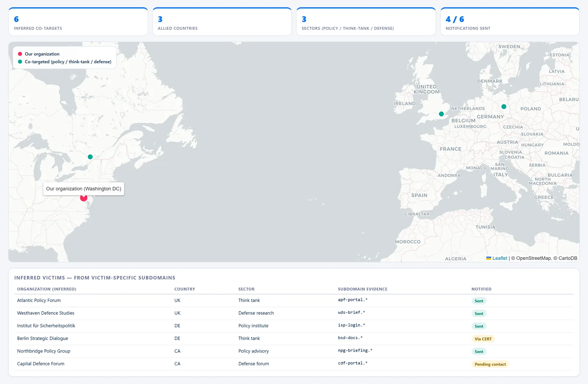Image resolution: width=588 pixels, height=384 pixels.
Task: Click the Policy institute sector cell
Action: 253,326
